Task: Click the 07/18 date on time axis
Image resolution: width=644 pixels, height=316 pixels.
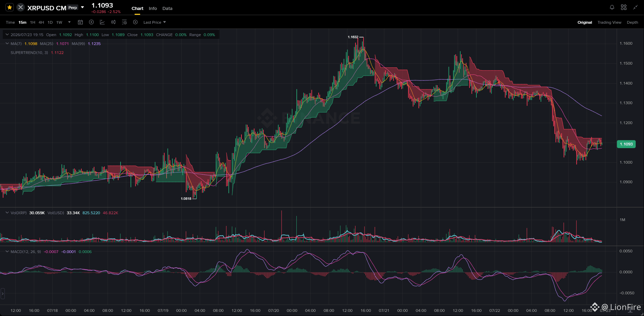Action: click(52, 310)
